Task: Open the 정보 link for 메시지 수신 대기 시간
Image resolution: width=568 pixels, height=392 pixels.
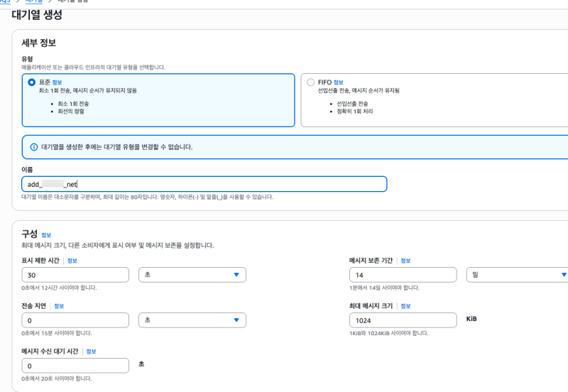Action: pyautogui.click(x=91, y=352)
